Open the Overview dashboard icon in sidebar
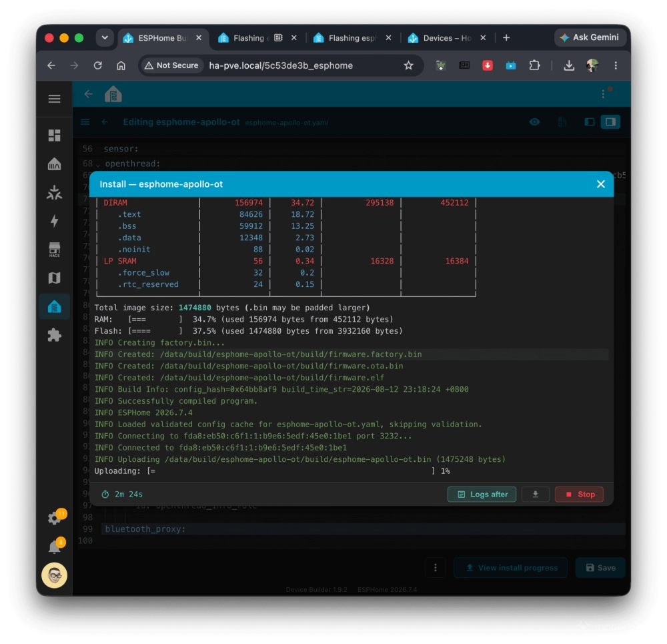667x644 pixels. (x=54, y=135)
